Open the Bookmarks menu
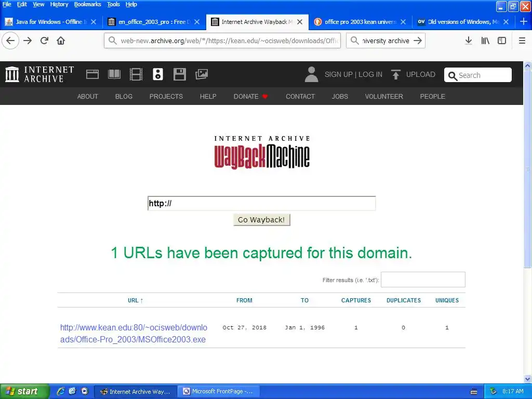The height and width of the screenshot is (399, 532). (x=87, y=4)
